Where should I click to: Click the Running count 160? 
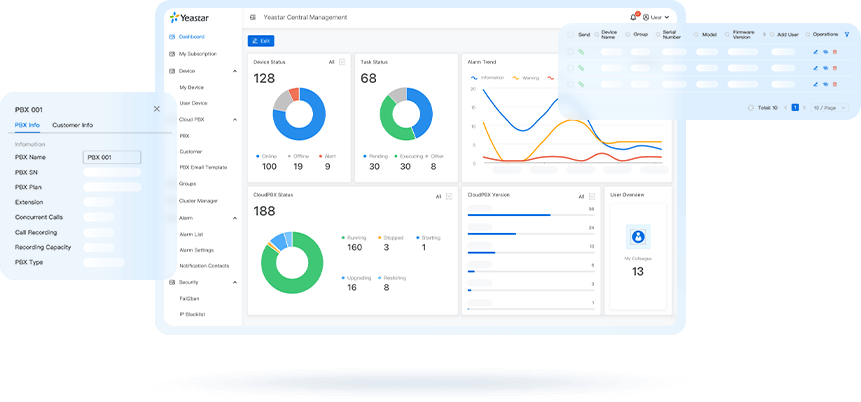tap(355, 248)
